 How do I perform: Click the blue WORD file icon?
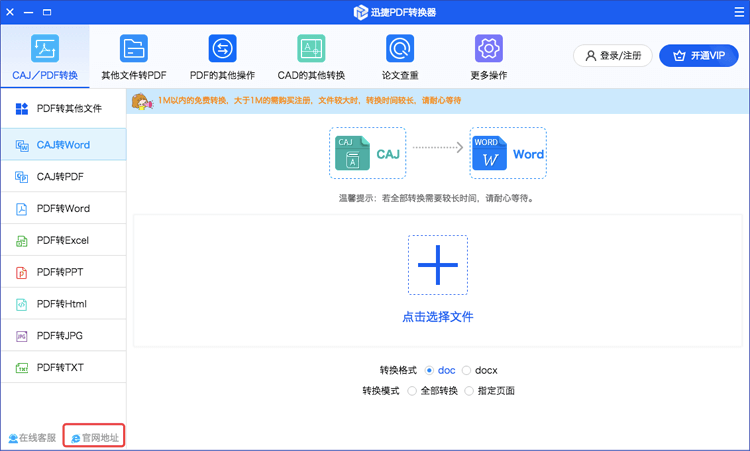click(489, 153)
